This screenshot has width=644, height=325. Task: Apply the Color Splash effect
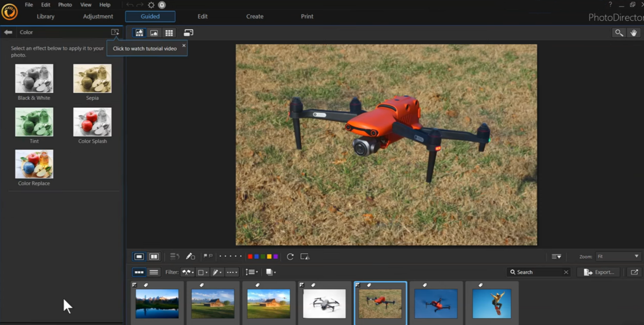pyautogui.click(x=92, y=122)
